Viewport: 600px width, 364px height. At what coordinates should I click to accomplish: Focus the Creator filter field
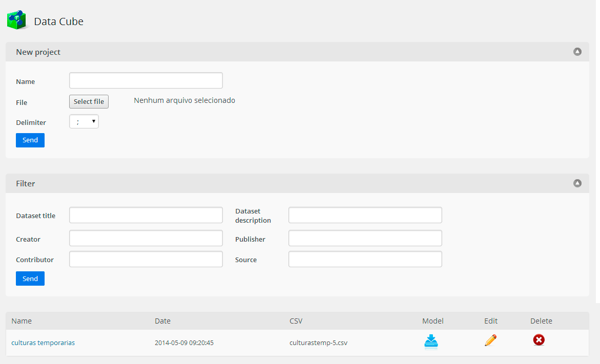(146, 238)
